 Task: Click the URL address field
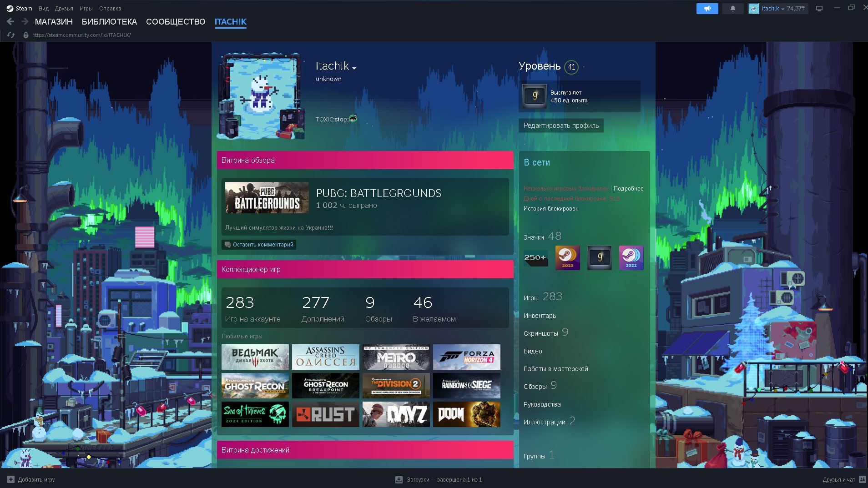coord(81,35)
